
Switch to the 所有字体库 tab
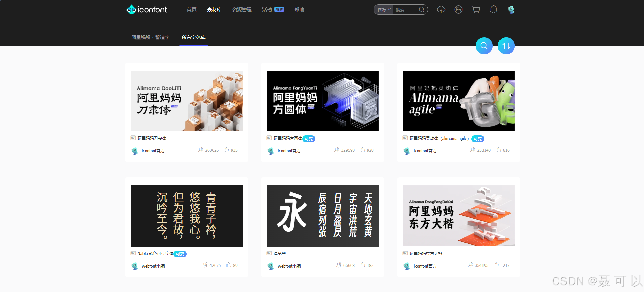tap(193, 37)
